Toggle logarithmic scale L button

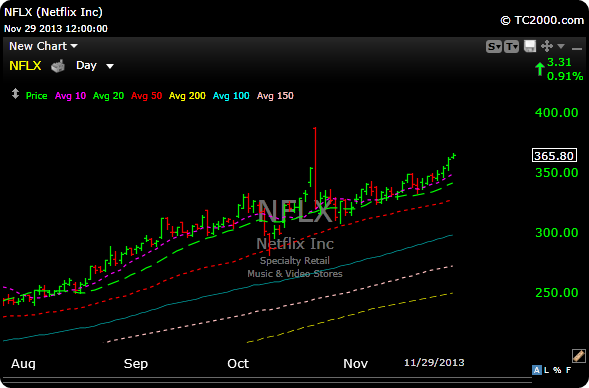(546, 370)
